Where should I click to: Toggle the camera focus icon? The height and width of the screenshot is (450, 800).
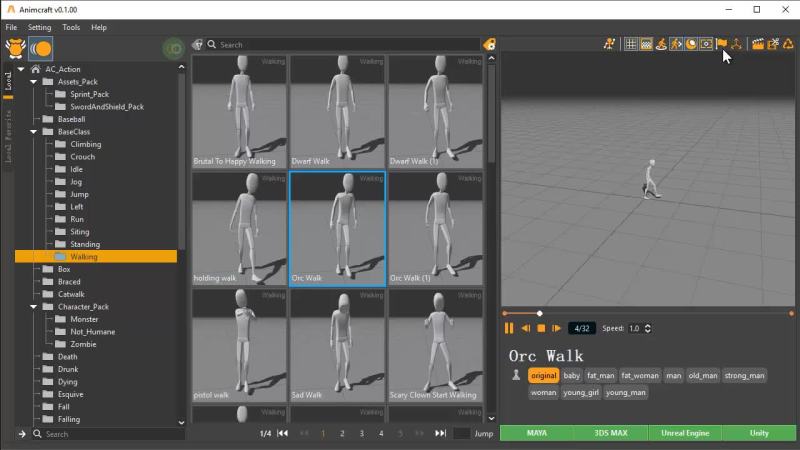pos(706,44)
